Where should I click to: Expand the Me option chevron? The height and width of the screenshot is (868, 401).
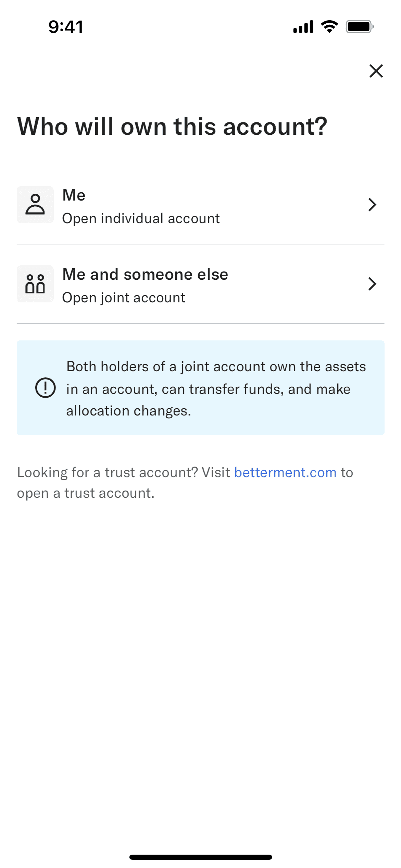(x=372, y=205)
